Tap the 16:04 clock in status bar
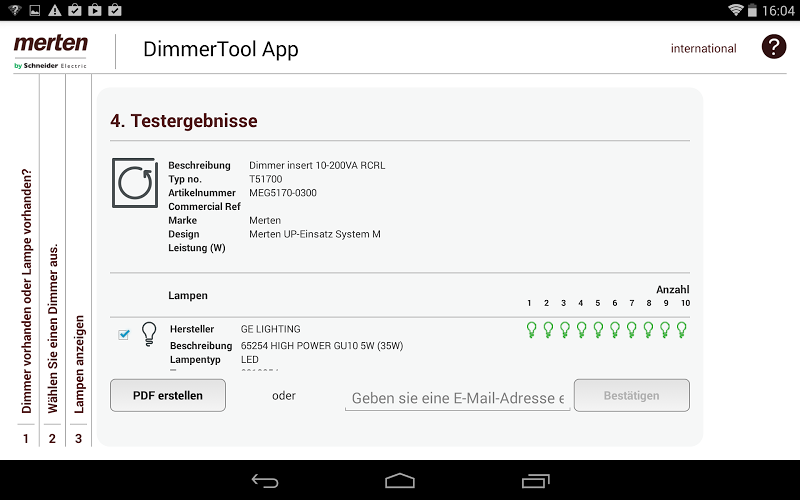 pyautogui.click(x=778, y=11)
